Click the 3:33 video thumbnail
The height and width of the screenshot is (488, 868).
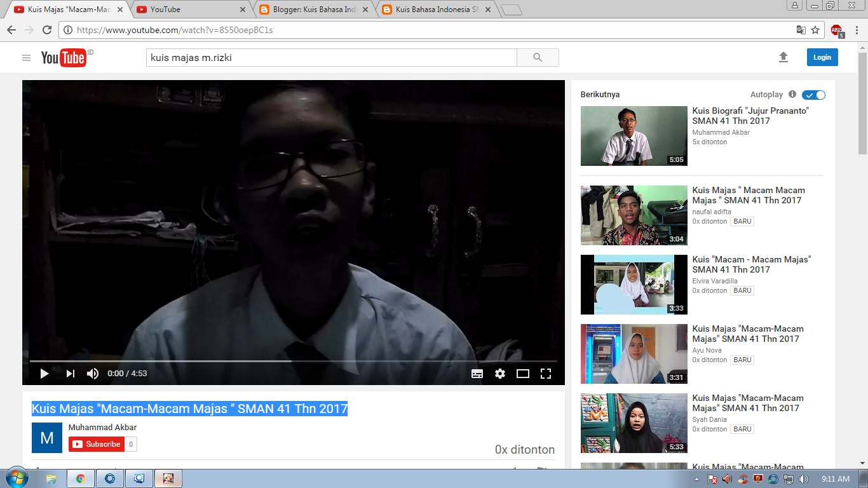[634, 285]
